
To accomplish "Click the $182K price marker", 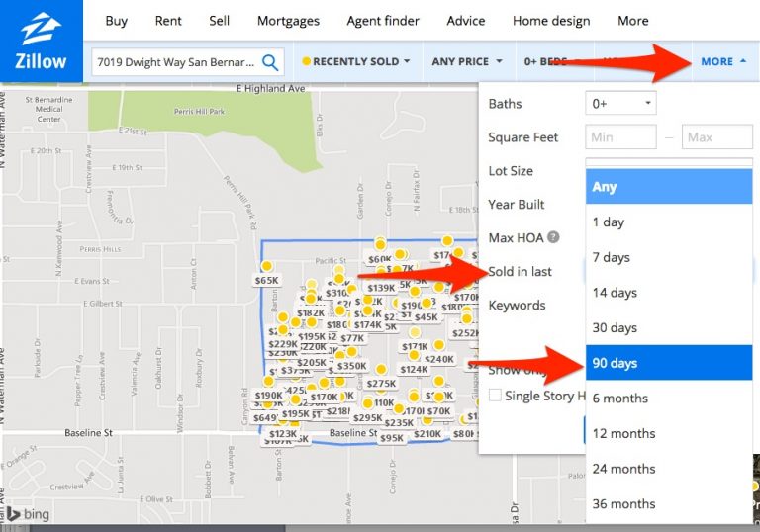I will [x=311, y=313].
